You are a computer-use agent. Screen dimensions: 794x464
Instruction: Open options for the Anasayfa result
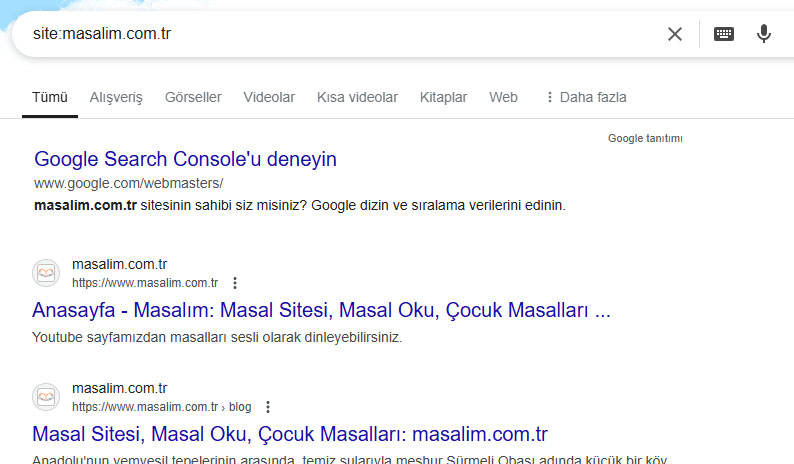(235, 283)
